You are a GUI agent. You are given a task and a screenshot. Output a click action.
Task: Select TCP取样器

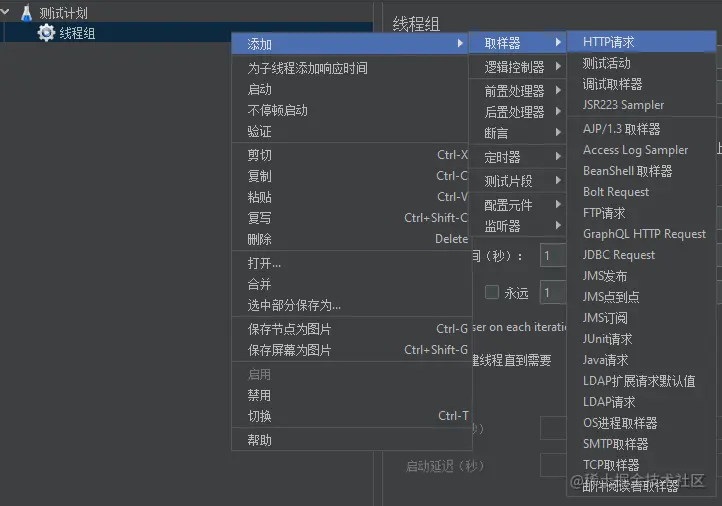pyautogui.click(x=641, y=465)
